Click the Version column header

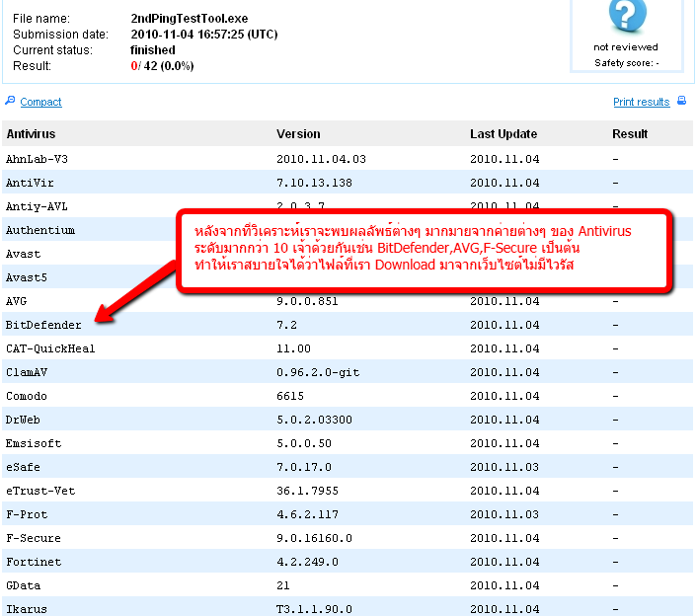[298, 134]
